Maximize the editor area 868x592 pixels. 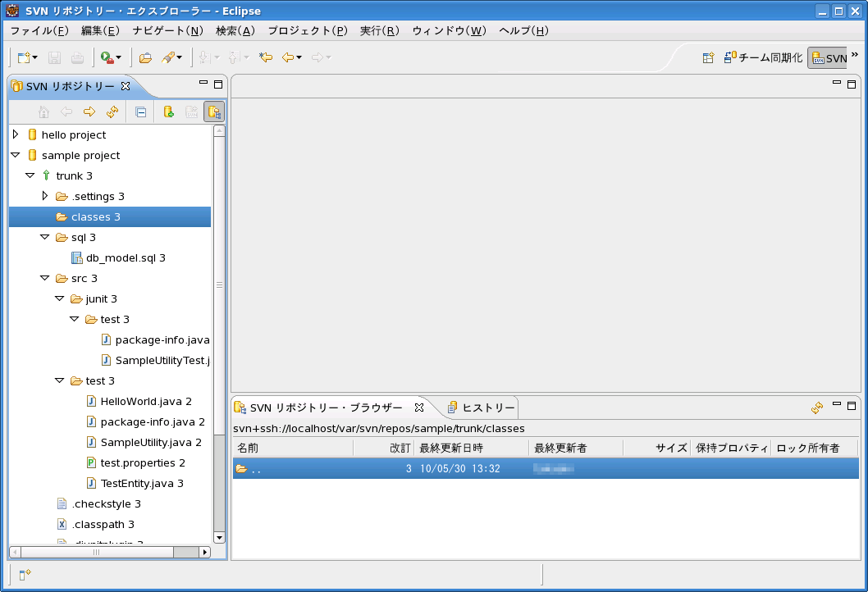pos(852,84)
